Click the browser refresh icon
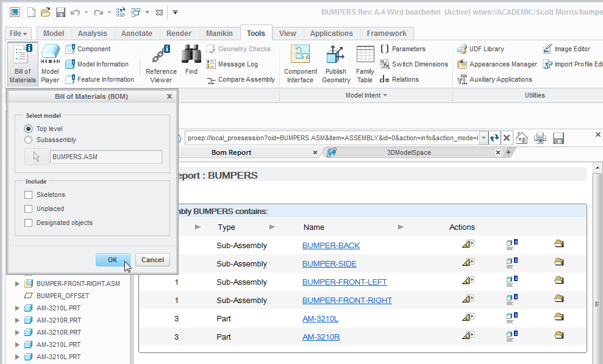The height and width of the screenshot is (364, 603). click(494, 138)
